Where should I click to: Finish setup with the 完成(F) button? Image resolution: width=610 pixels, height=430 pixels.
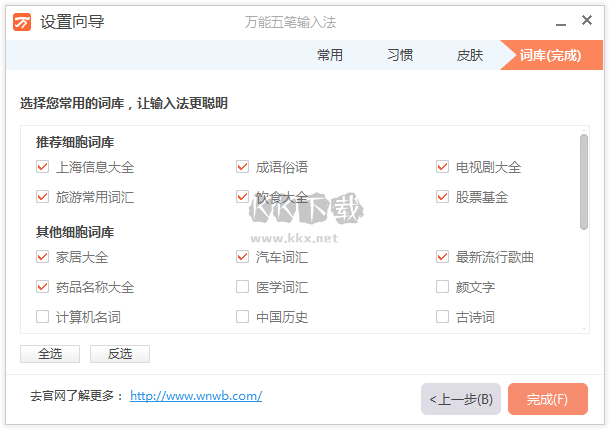tap(548, 399)
